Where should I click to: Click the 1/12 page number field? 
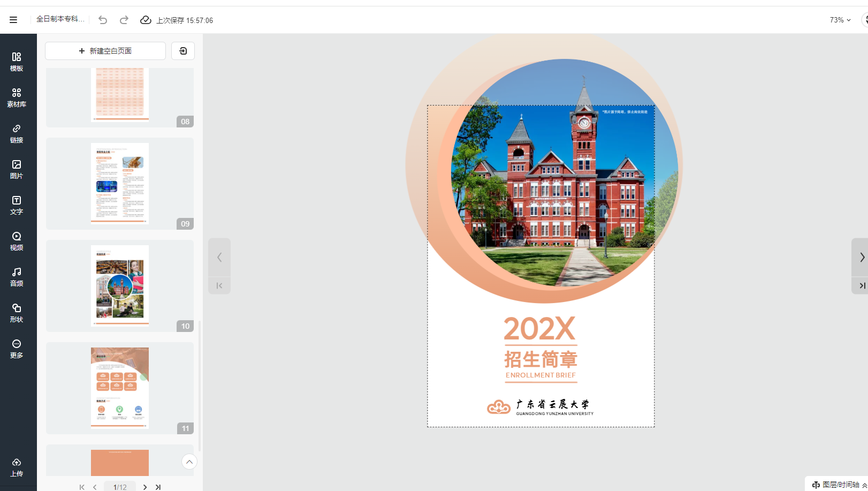(120, 487)
